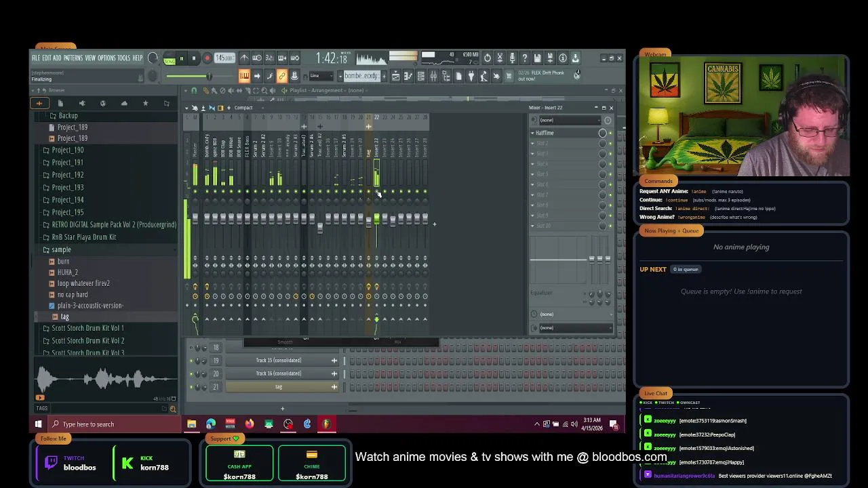Open the Mixer view icon
Image resolution: width=868 pixels, height=488 pixels.
pyautogui.click(x=433, y=76)
